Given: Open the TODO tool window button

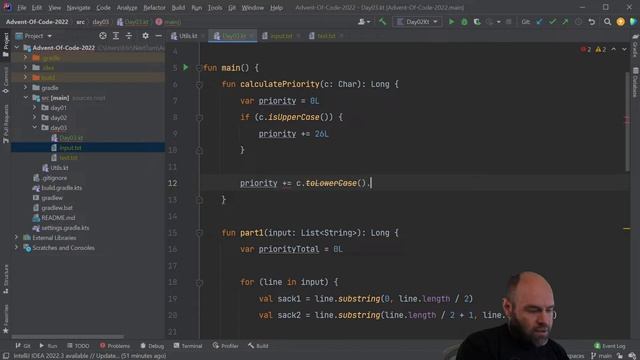Looking at the screenshot, I should point(78,346).
